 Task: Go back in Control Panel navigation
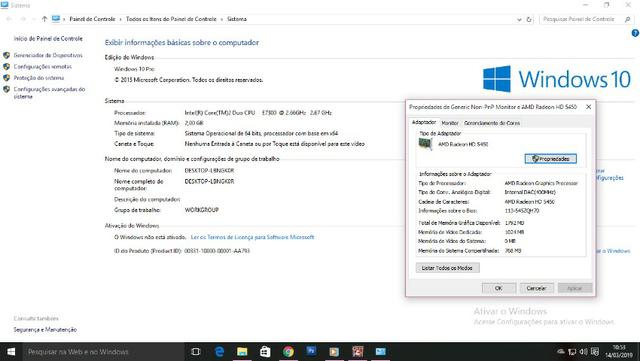click(9, 19)
